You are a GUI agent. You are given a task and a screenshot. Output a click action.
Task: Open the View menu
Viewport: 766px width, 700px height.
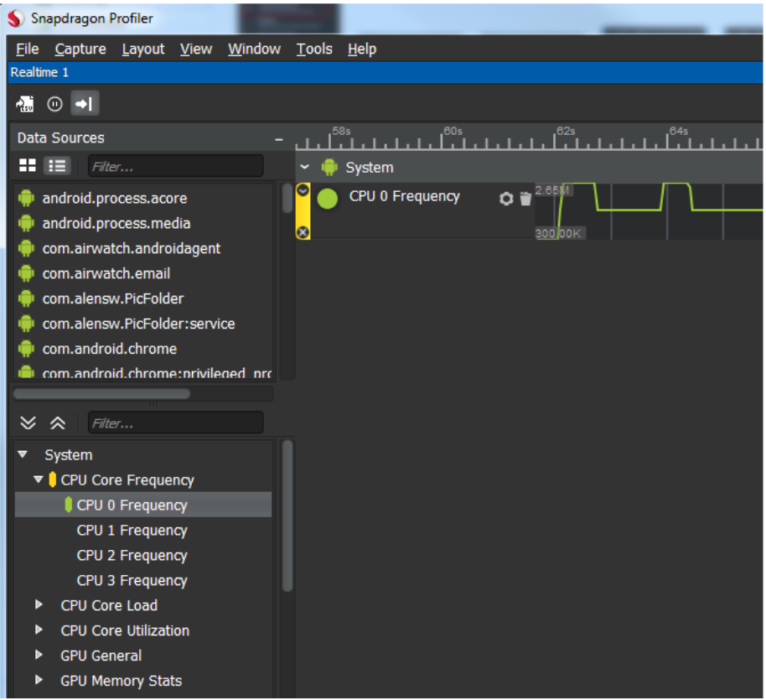click(196, 49)
